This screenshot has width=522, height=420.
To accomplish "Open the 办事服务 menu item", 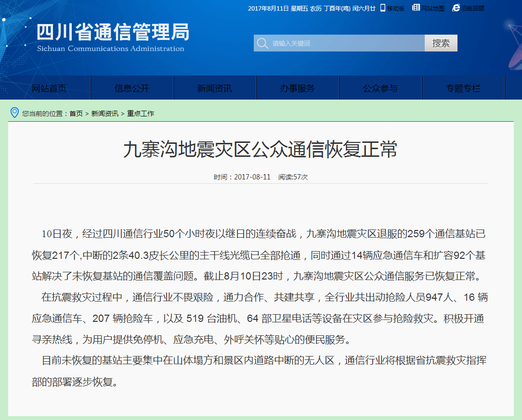I will 297,88.
